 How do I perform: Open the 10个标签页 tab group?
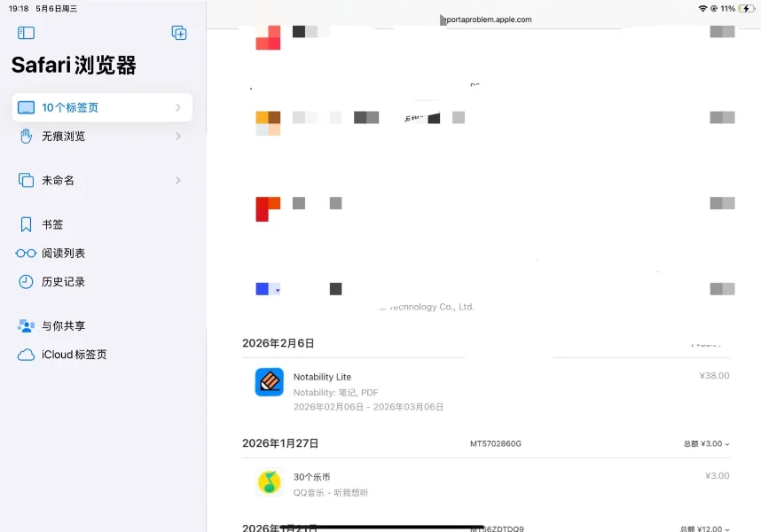pos(102,107)
